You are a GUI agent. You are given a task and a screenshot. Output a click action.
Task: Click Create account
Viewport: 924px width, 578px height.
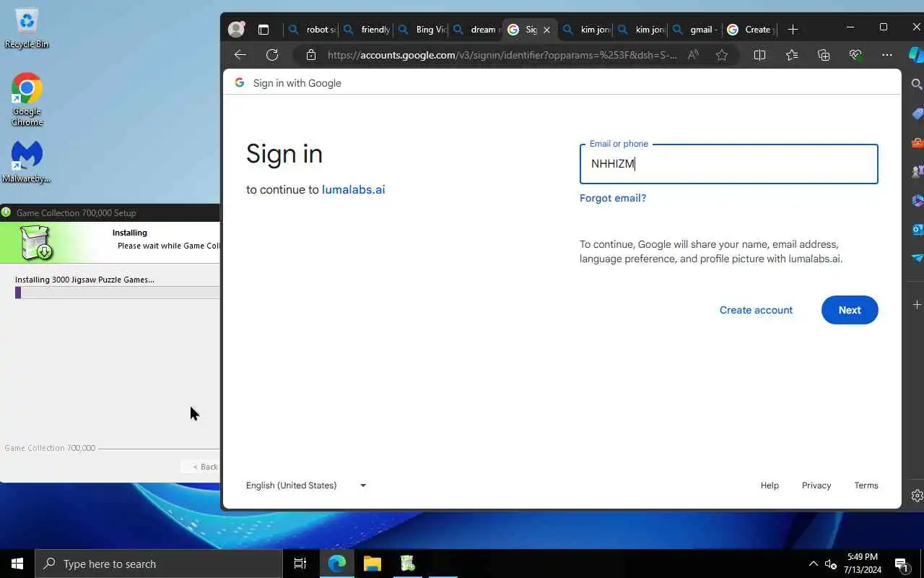756,310
